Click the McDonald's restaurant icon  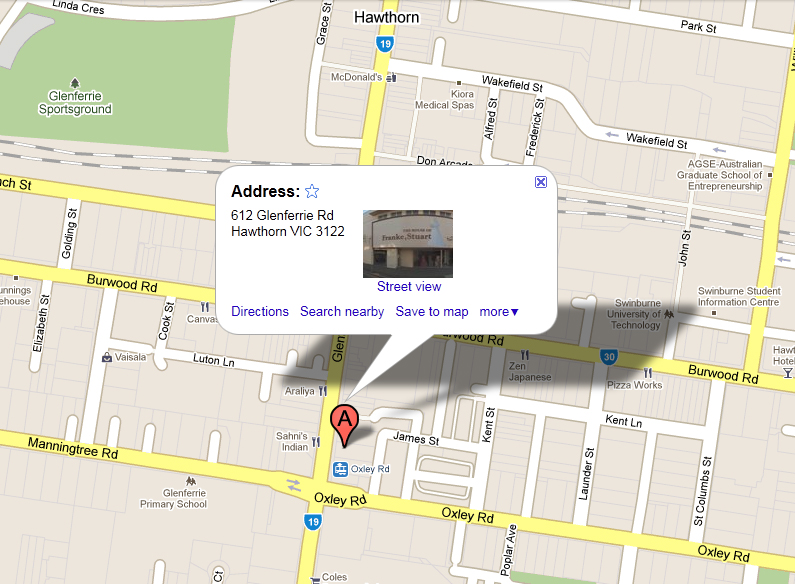click(391, 77)
